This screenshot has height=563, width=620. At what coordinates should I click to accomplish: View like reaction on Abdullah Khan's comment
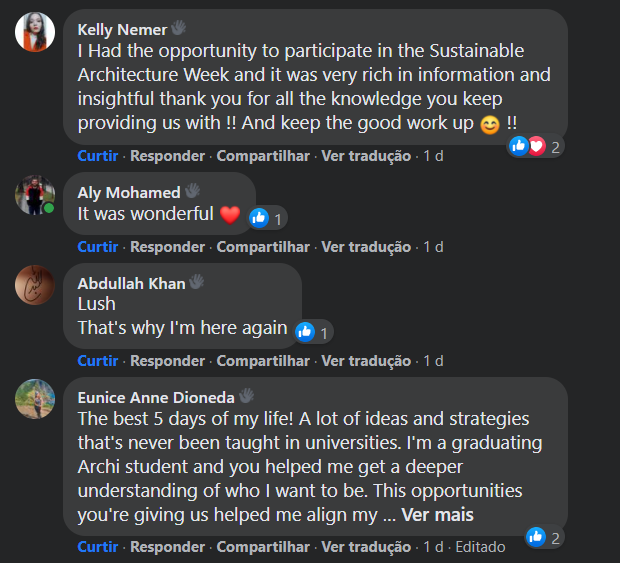(x=313, y=331)
